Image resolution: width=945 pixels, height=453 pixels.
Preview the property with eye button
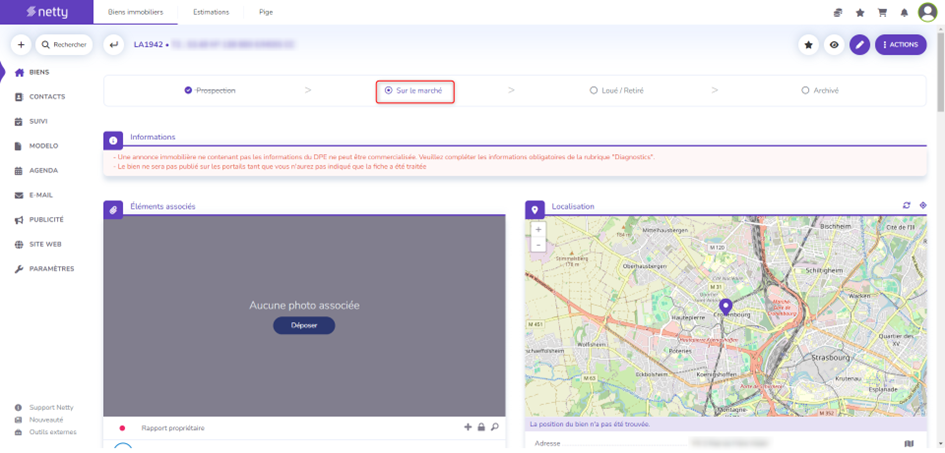(x=834, y=45)
